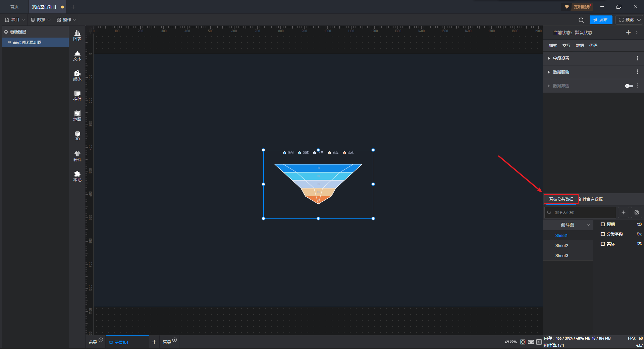The image size is (644, 349).
Task: Click the fit-canvas-to-screen icon in status bar
Action: [x=523, y=342]
